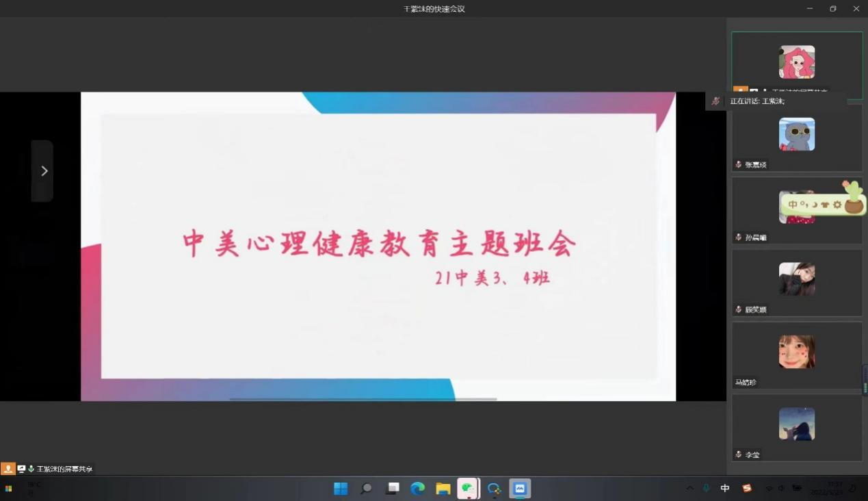Click the shared presentation slide title
Image resolution: width=868 pixels, height=501 pixels.
point(378,244)
